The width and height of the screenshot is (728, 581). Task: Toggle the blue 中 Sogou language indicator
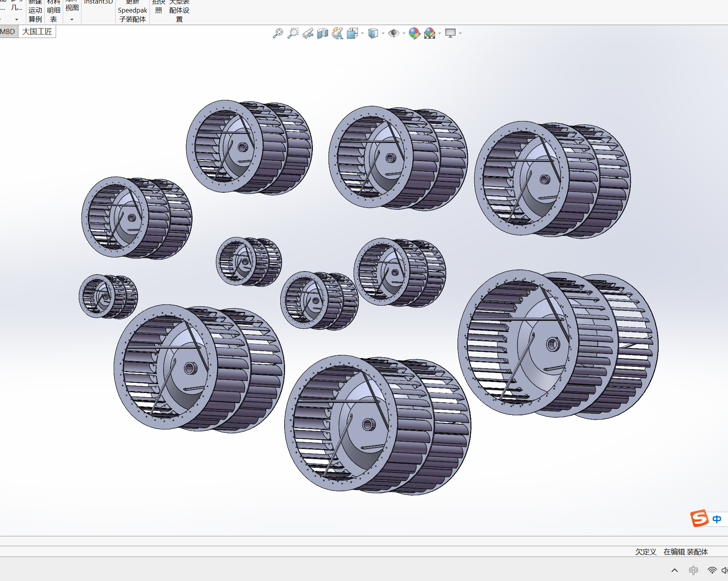point(717,519)
